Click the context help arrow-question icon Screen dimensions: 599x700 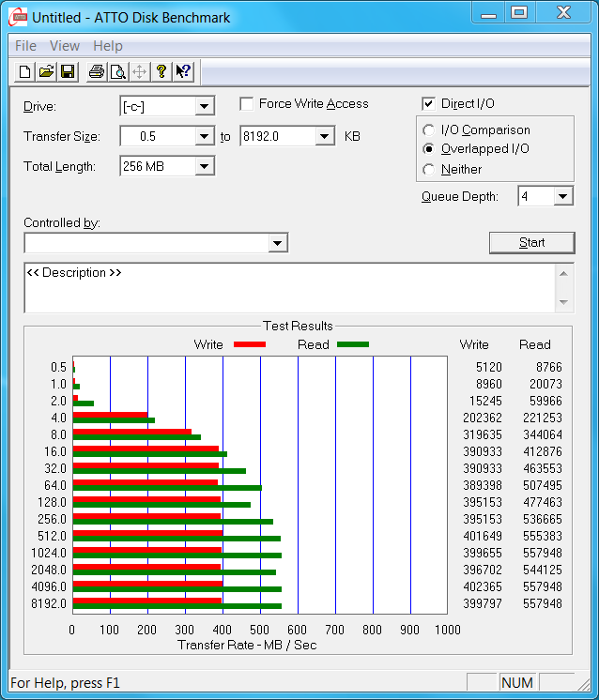click(183, 71)
